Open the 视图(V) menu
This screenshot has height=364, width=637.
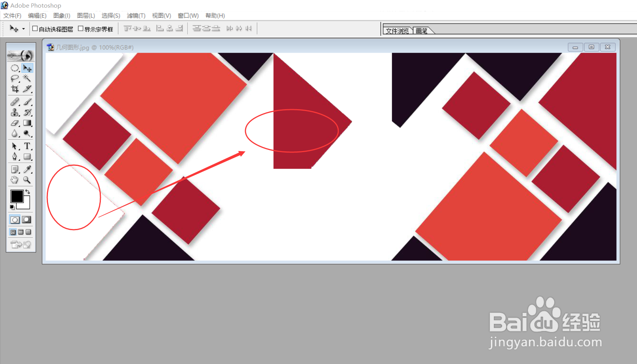pyautogui.click(x=162, y=16)
